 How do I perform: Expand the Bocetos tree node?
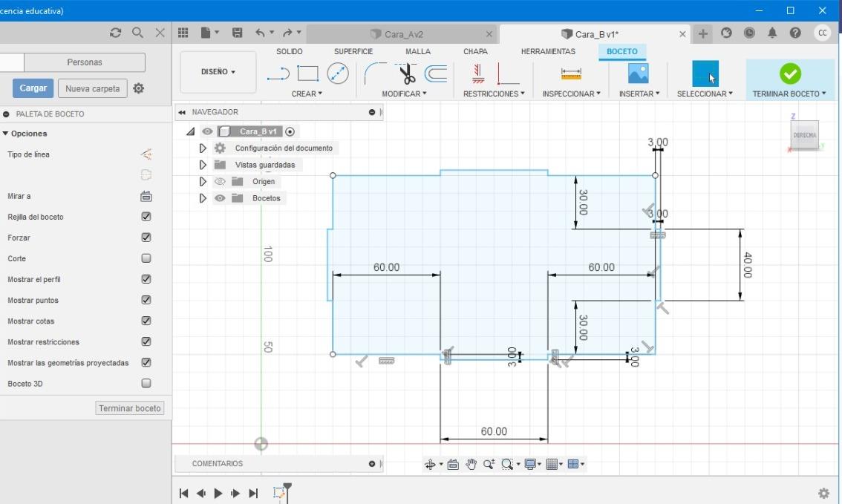pyautogui.click(x=203, y=198)
